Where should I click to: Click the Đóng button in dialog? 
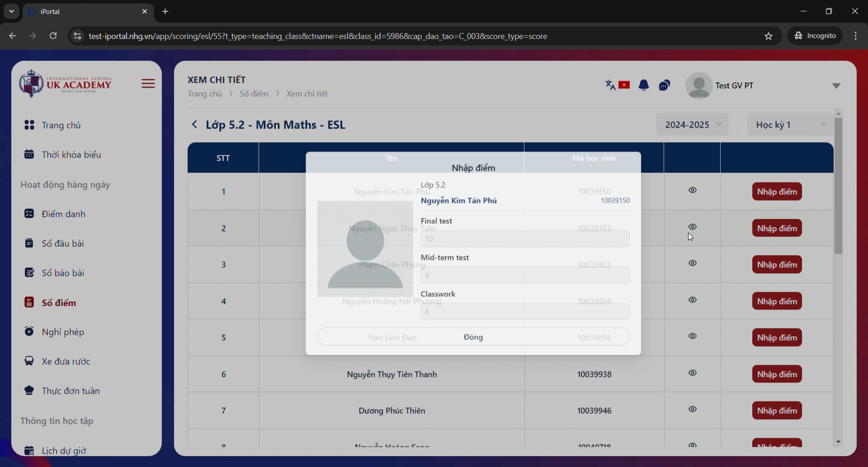pyautogui.click(x=473, y=337)
